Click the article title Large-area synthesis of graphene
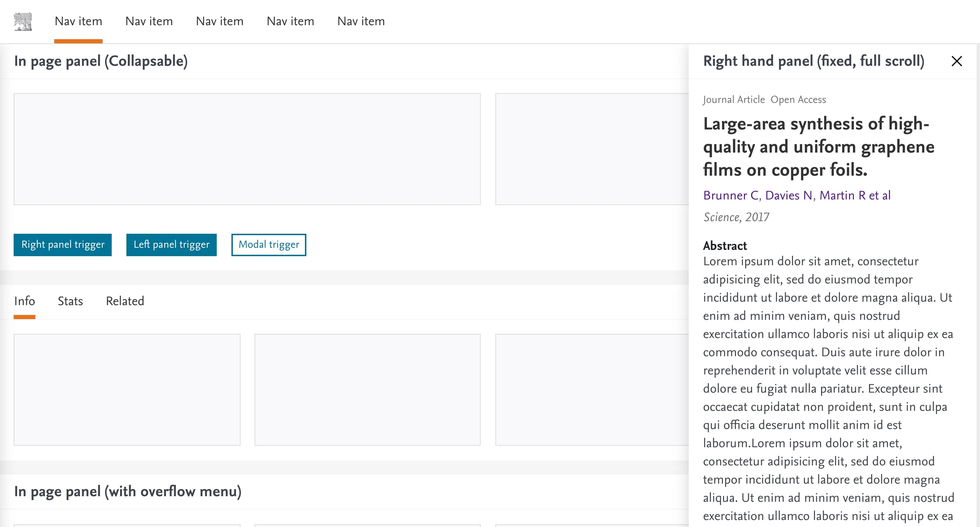980x527 pixels. [x=818, y=147]
